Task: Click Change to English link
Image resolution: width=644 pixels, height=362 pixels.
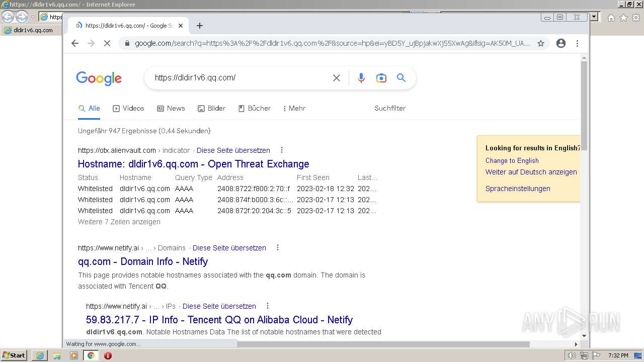Action: coord(512,160)
